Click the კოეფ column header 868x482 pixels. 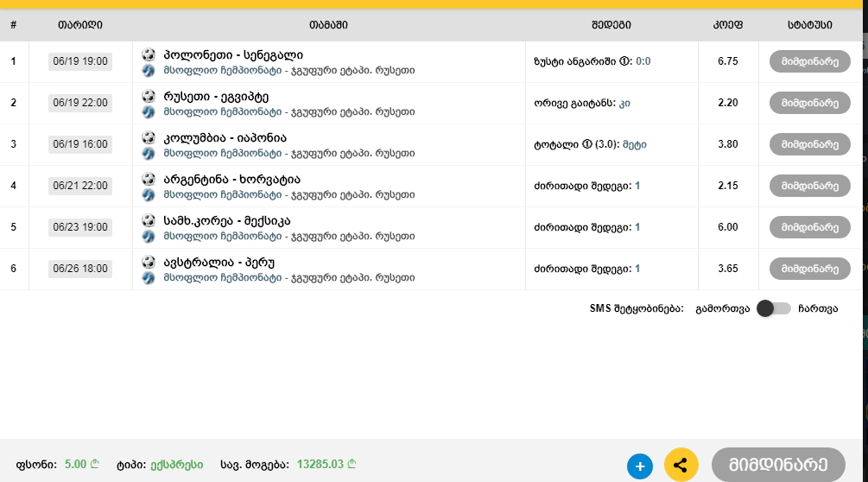pos(728,25)
